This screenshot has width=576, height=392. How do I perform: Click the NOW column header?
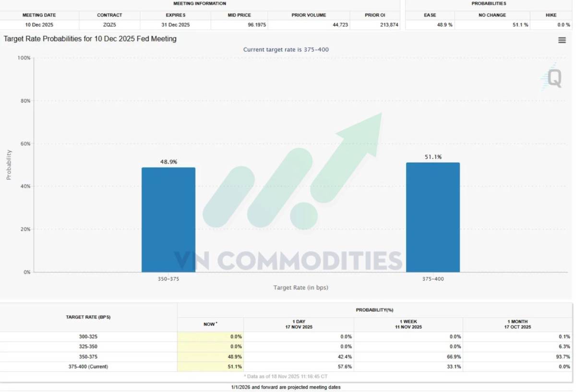coord(210,324)
